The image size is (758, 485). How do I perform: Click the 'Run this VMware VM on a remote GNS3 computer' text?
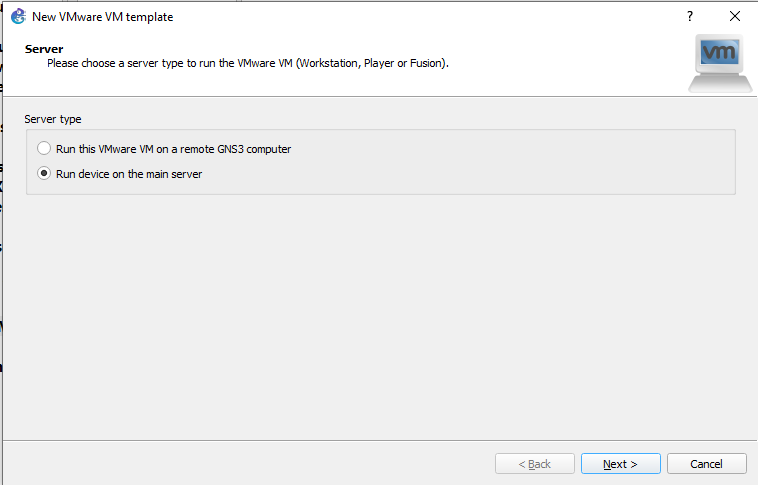[174, 149]
